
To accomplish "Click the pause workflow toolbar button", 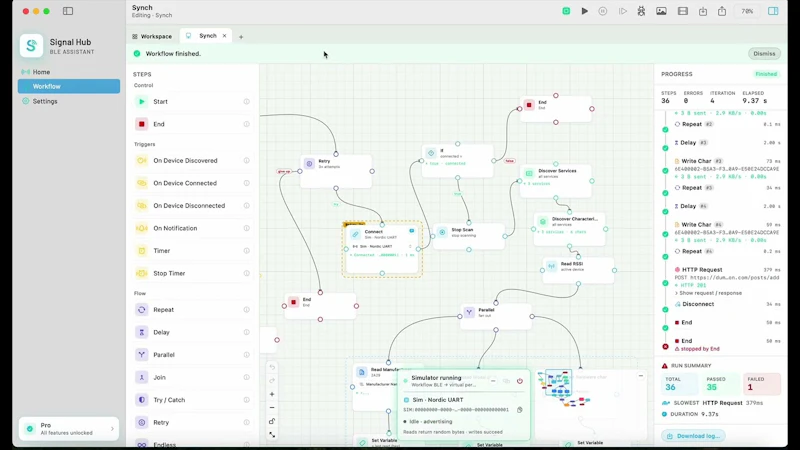I will point(603,11).
